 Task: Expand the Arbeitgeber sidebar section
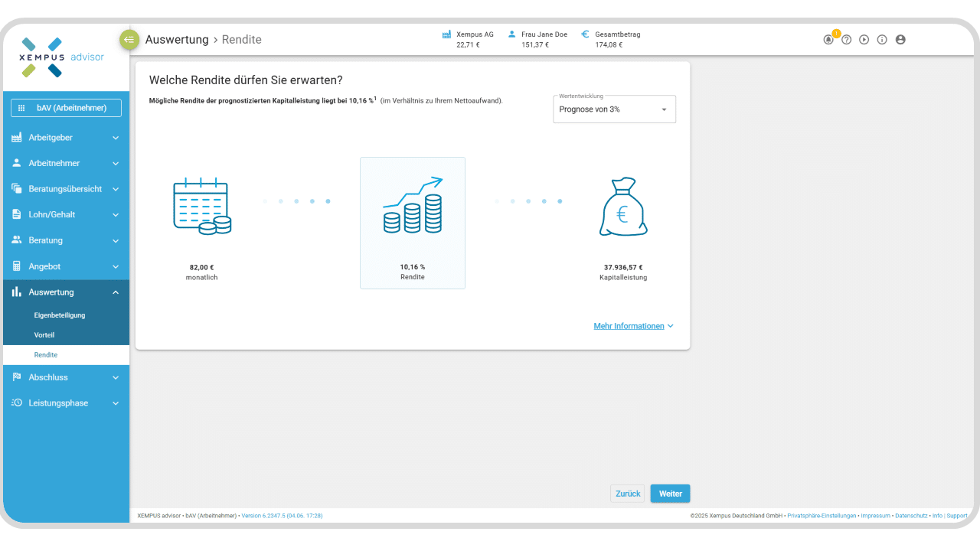click(x=66, y=138)
